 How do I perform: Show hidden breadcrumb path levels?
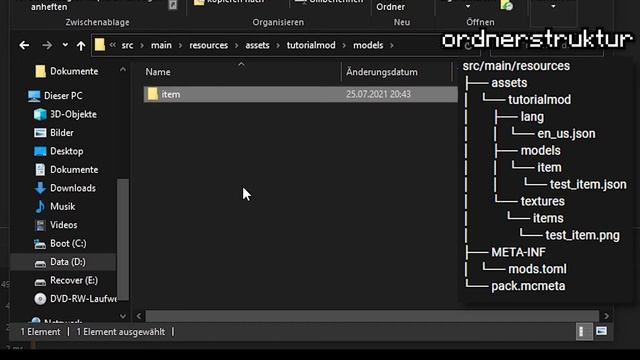[113, 45]
